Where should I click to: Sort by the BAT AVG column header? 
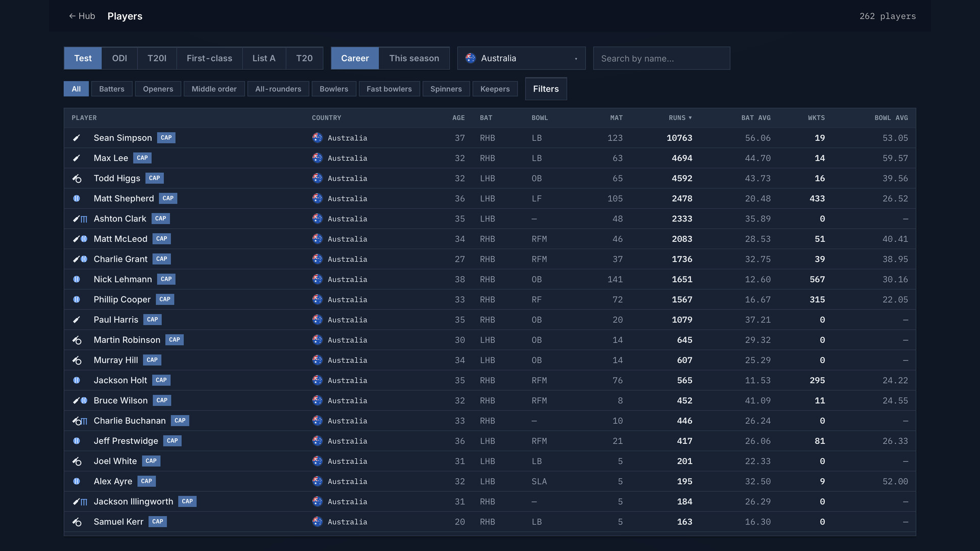pos(756,118)
